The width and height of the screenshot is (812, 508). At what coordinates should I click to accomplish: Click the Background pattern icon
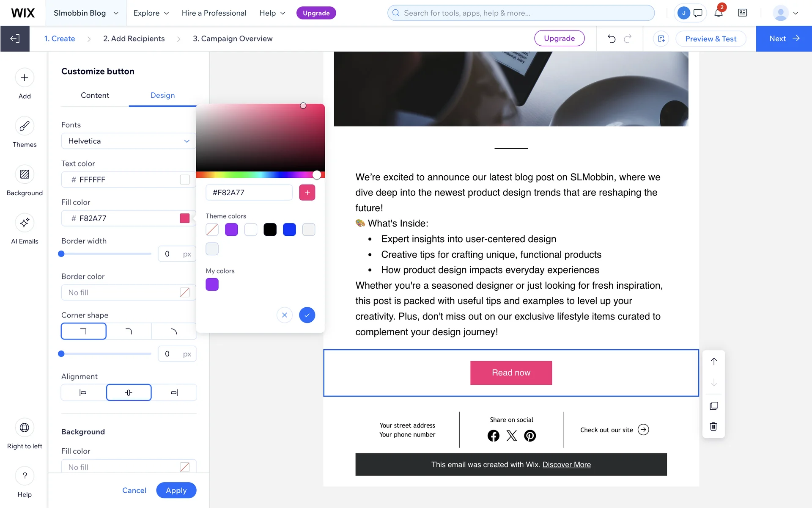point(25,174)
